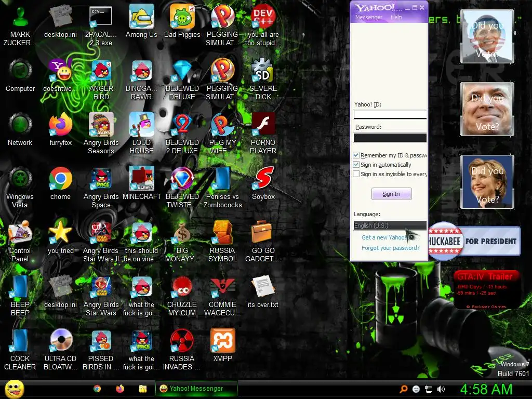
Task: Focus the Yahoo! ID input field
Action: (x=390, y=115)
